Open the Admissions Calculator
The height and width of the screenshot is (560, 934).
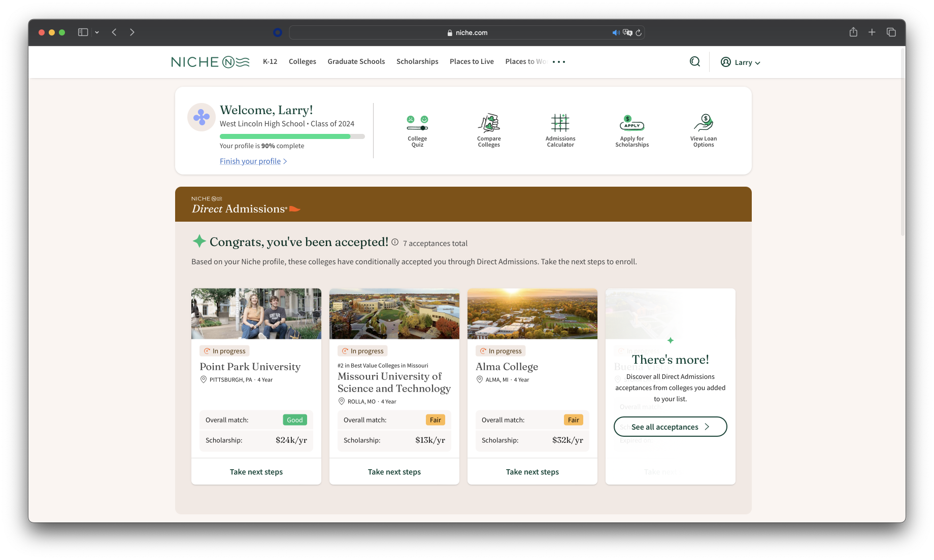[x=560, y=131]
